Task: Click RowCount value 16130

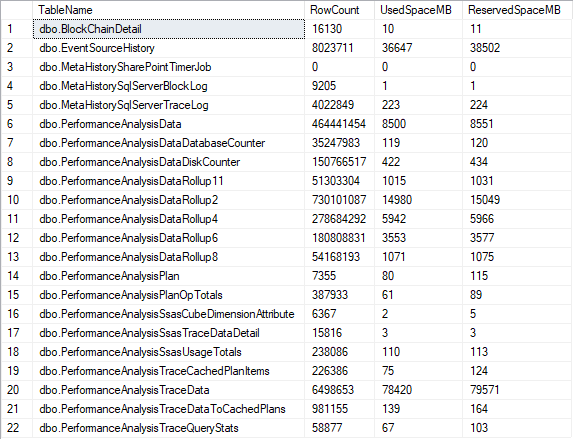Action: click(x=339, y=29)
